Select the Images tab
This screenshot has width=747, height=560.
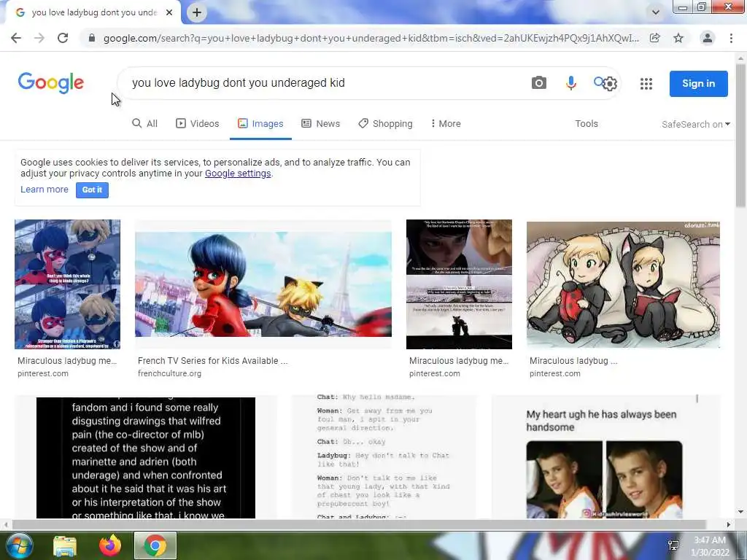click(260, 124)
